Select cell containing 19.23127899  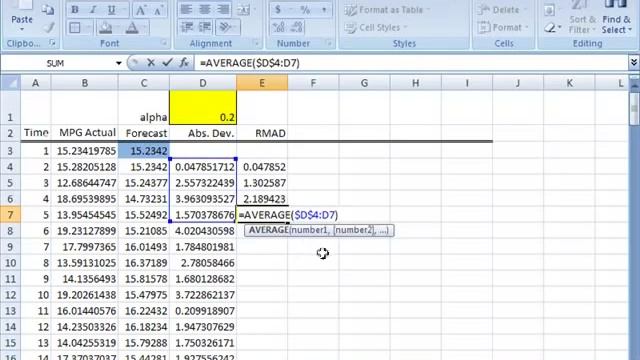85,231
